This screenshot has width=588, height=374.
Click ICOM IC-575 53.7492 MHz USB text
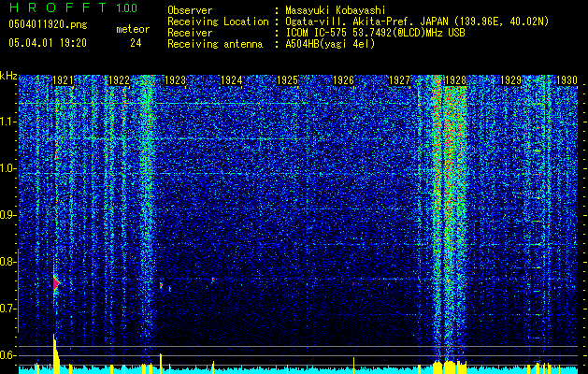[375, 33]
